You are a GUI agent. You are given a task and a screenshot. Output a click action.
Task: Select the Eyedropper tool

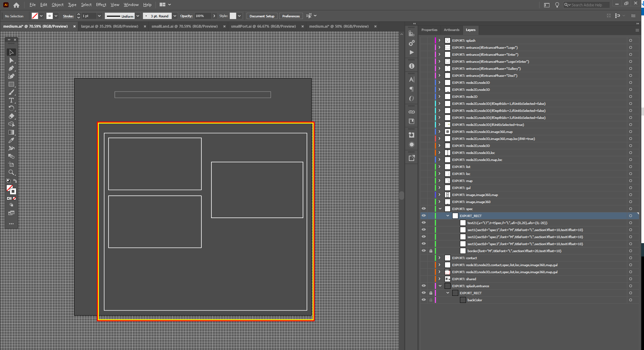(x=11, y=140)
